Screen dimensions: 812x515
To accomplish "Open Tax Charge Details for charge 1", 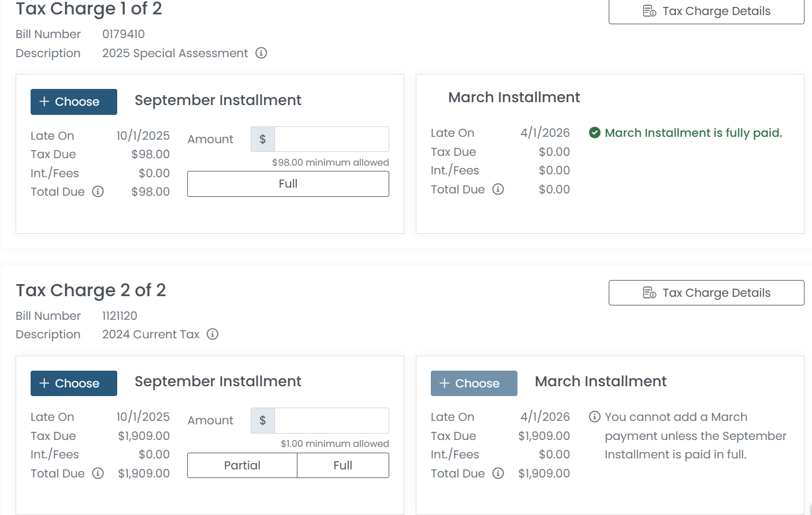I will [706, 12].
